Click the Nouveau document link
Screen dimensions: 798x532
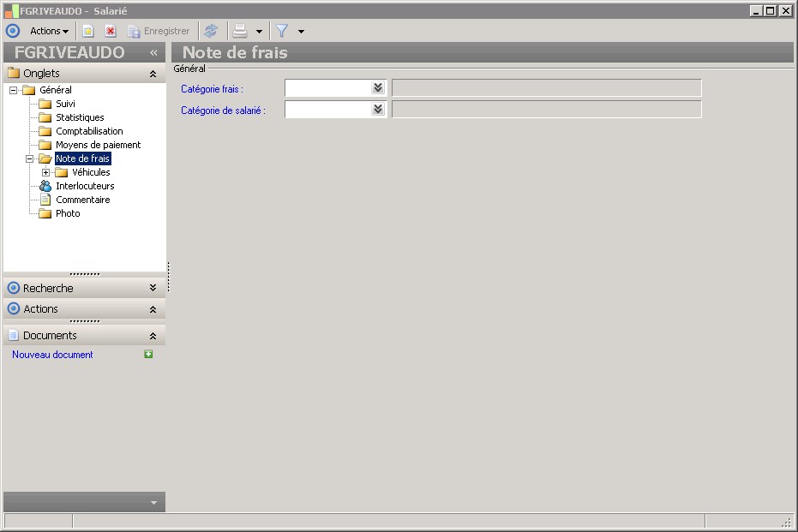(52, 355)
